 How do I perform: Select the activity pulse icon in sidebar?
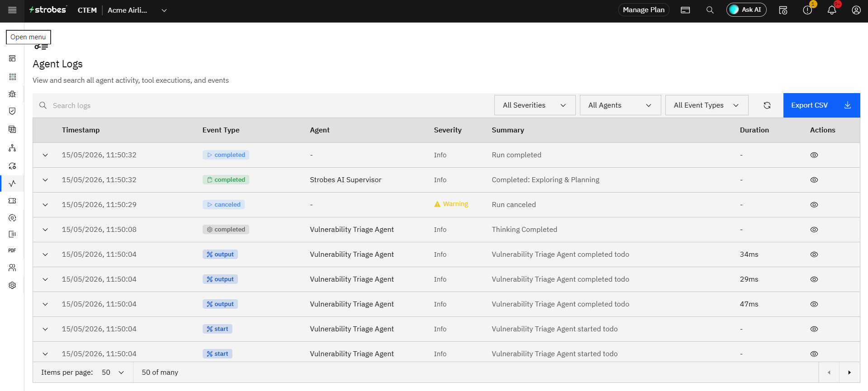[x=12, y=183]
